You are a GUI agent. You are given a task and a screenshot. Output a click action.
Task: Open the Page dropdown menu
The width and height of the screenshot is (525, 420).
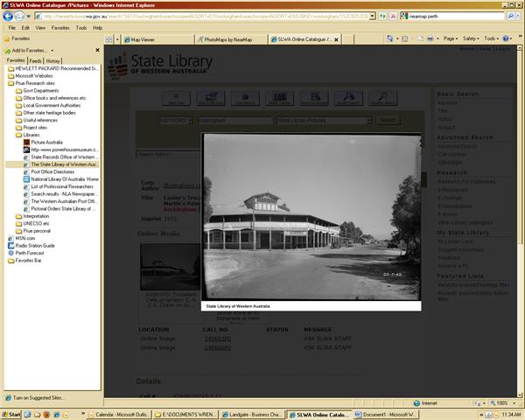tap(451, 38)
